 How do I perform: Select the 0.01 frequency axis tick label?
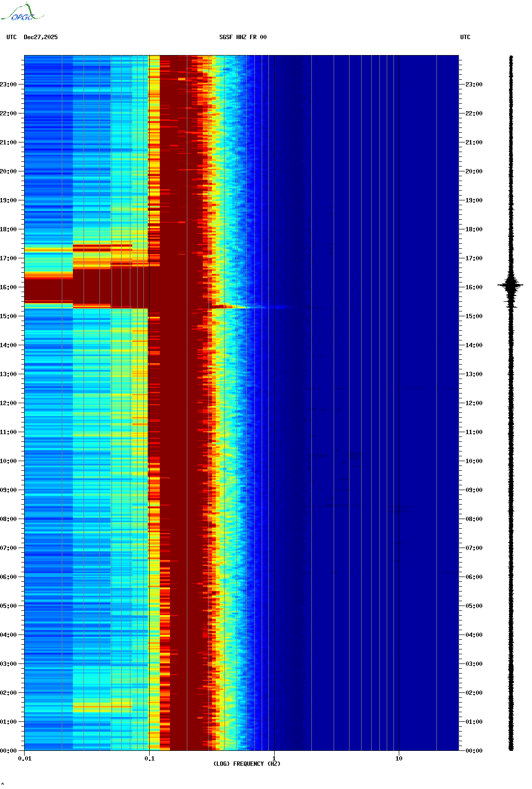click(x=25, y=759)
